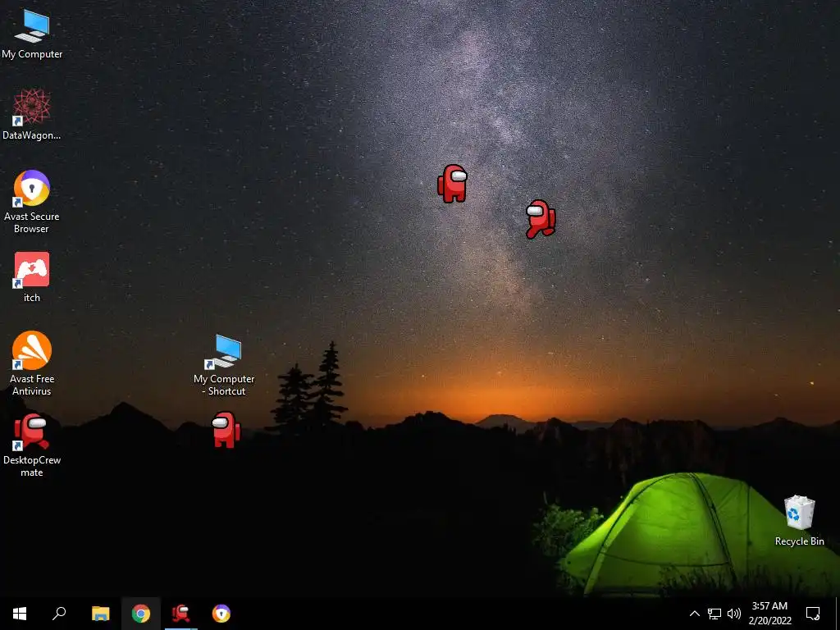Open the clock showing 3:57 AM
The image size is (840, 630).
[x=769, y=614]
